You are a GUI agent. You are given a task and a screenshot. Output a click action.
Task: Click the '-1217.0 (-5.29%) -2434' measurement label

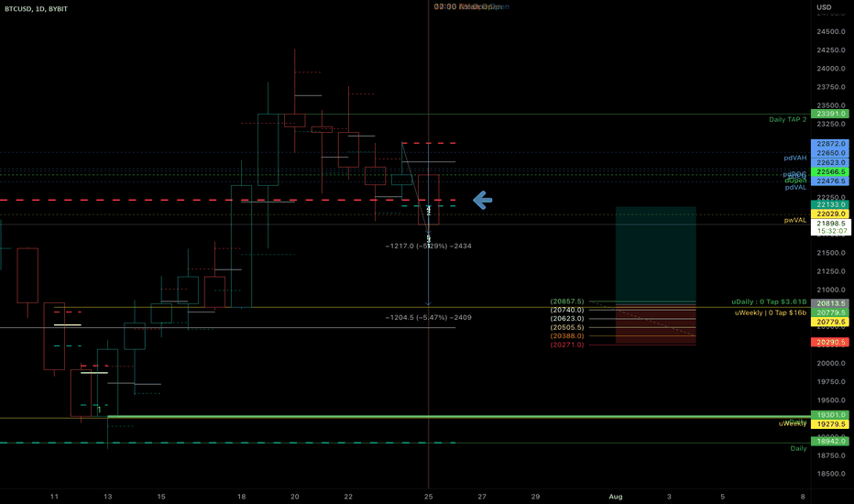(x=429, y=247)
